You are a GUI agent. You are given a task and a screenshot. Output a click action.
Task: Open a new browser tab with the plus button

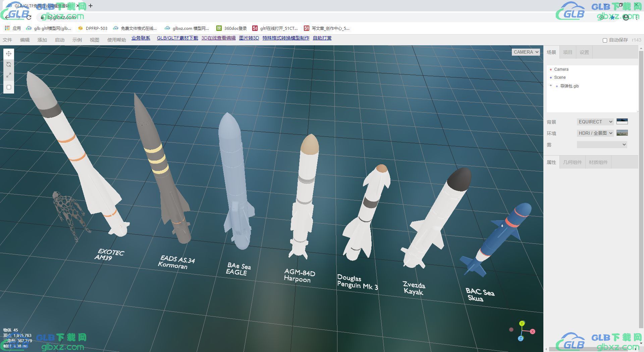91,6
